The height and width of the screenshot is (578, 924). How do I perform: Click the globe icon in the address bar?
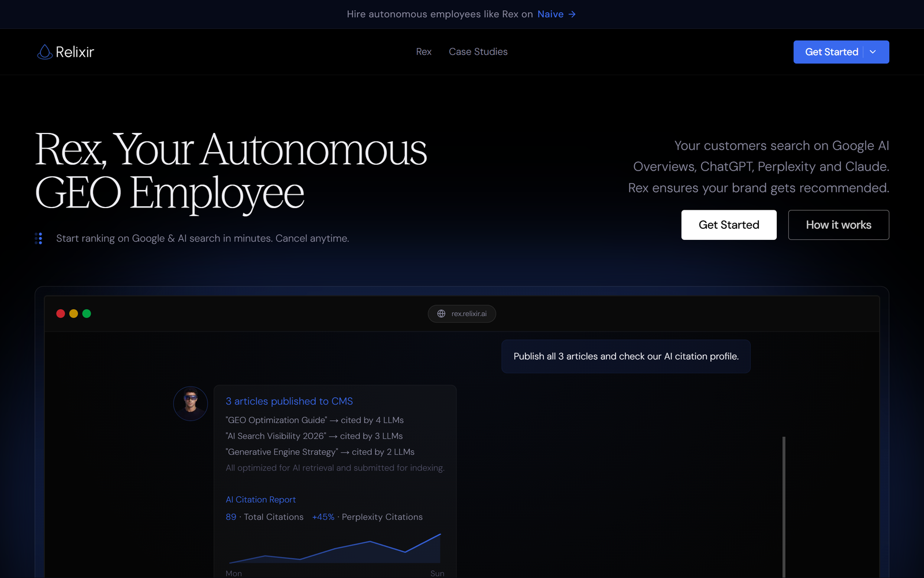[441, 314]
